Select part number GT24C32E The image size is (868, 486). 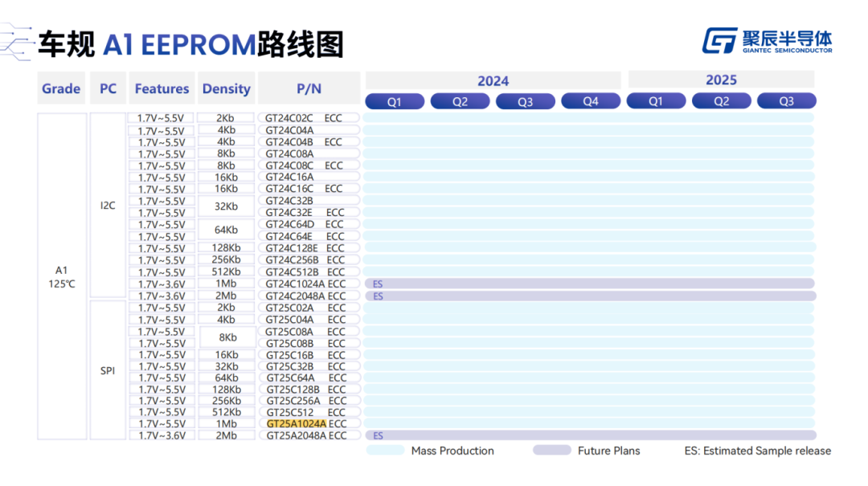coord(289,213)
